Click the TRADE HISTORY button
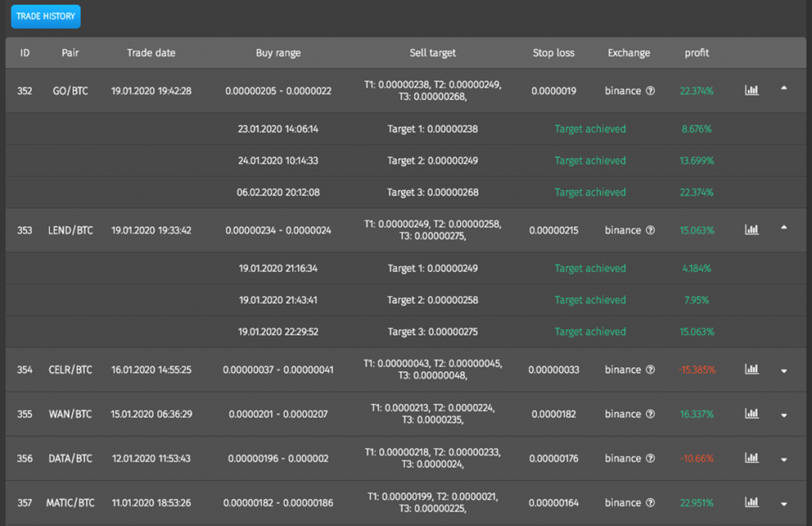The width and height of the screenshot is (812, 526). [45, 16]
